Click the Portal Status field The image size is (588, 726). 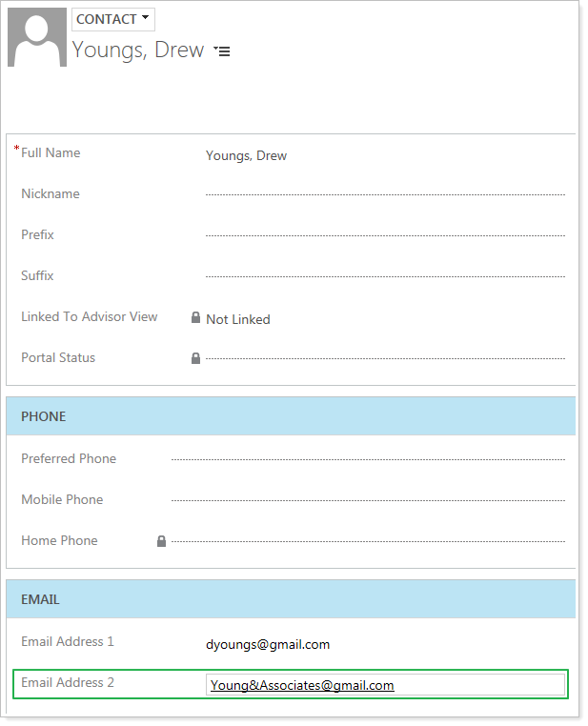385,358
